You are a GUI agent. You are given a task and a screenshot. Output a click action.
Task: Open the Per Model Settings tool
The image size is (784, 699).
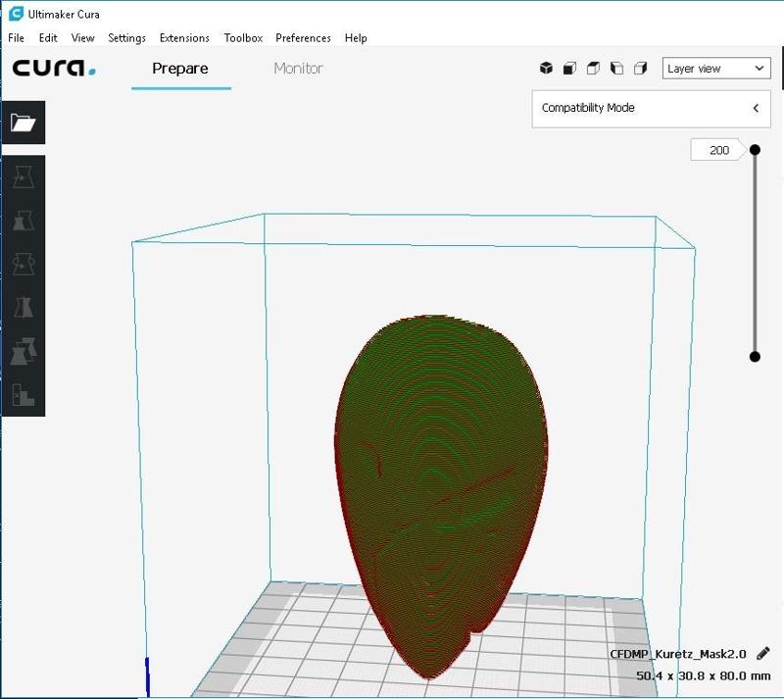[23, 351]
